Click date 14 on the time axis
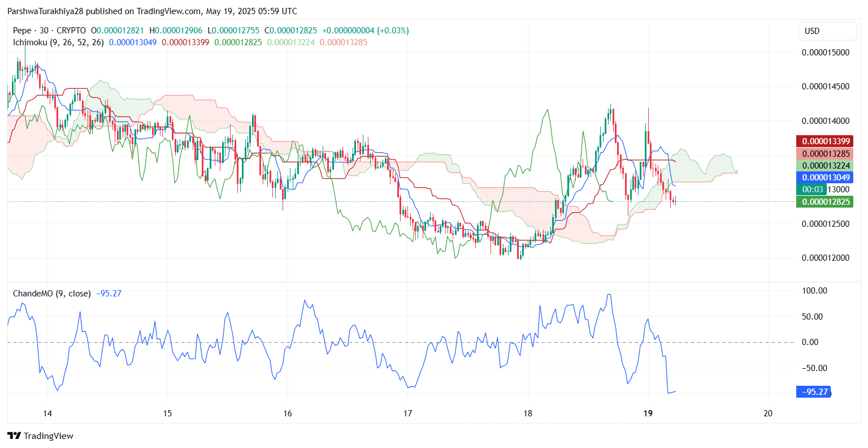 point(47,413)
